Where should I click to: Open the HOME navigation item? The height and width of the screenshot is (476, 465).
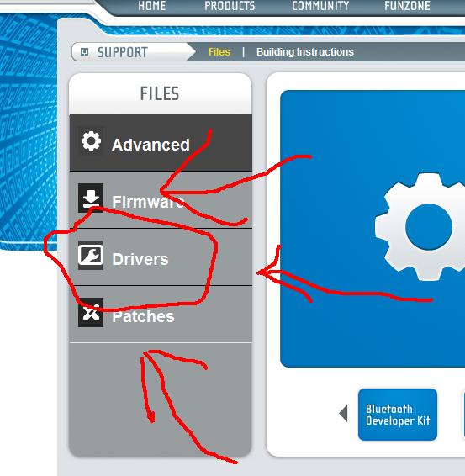point(152,6)
